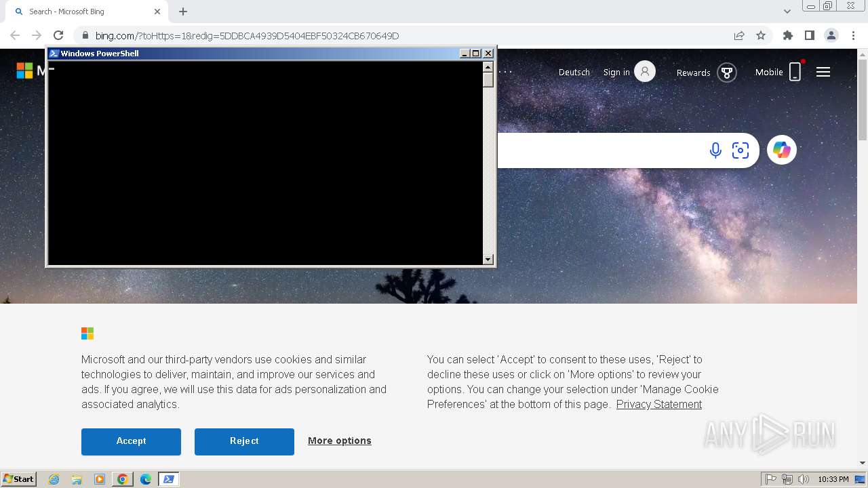Go back in Chrome history
The image size is (868, 488).
15,35
